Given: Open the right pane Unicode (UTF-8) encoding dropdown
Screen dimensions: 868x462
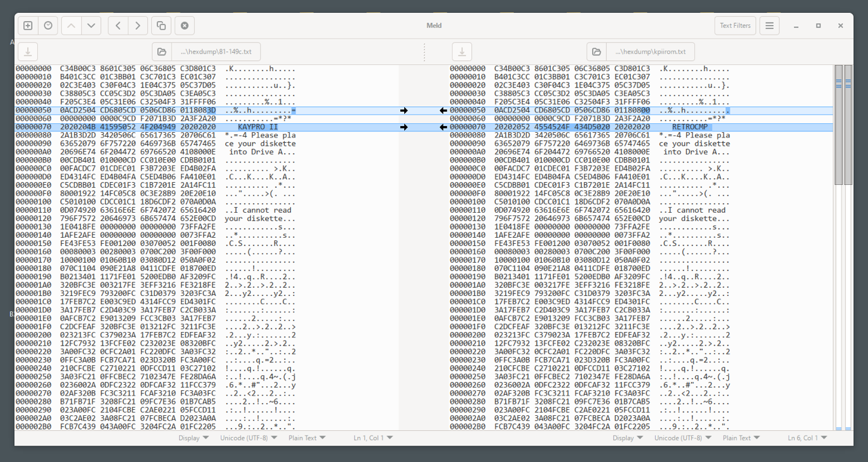Looking at the screenshot, I should (x=682, y=438).
